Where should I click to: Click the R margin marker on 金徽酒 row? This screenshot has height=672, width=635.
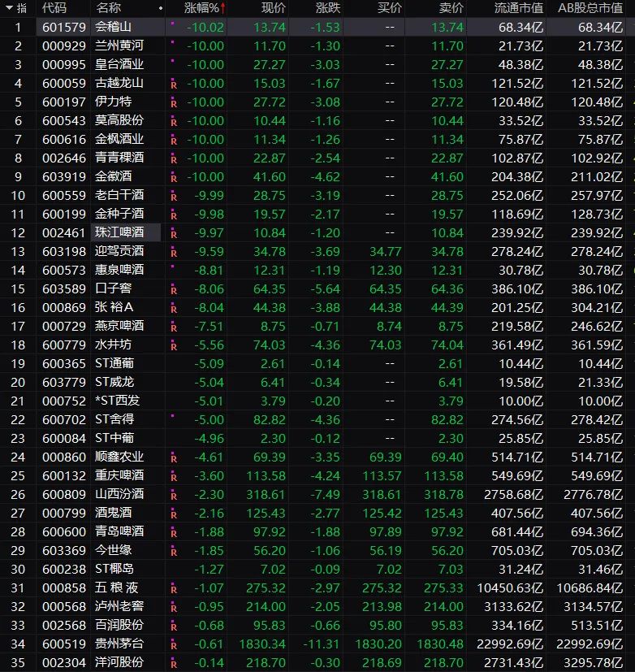[x=174, y=178]
